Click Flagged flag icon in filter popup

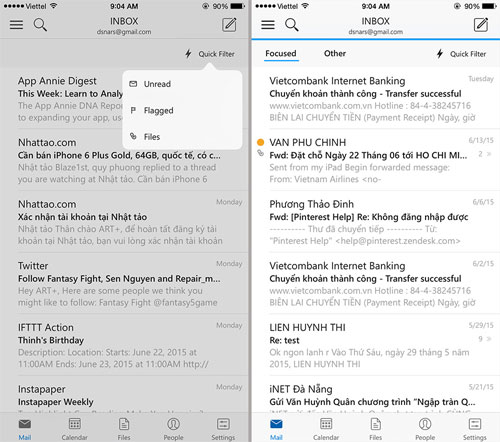coord(133,110)
